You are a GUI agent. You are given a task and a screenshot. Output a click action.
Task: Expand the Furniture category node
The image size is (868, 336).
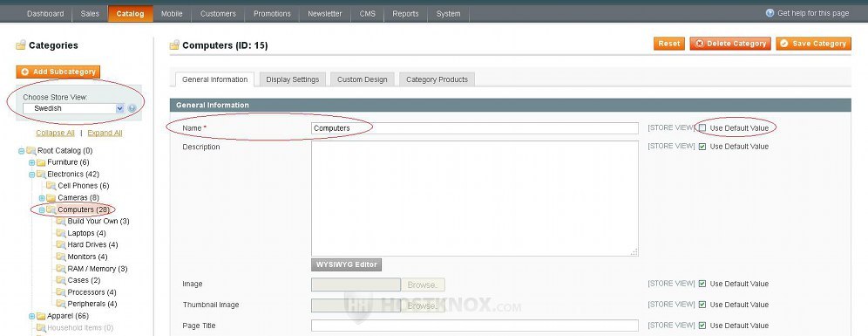[x=31, y=162]
